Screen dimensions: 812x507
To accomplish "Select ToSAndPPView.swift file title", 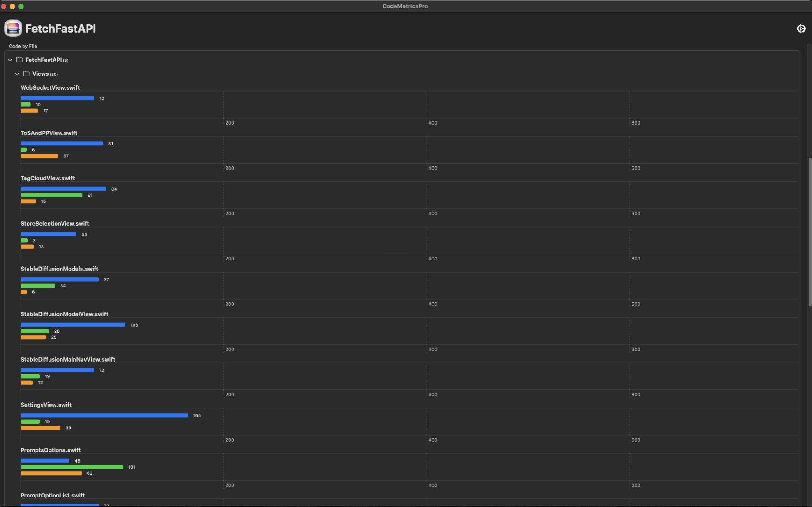I will [x=49, y=133].
